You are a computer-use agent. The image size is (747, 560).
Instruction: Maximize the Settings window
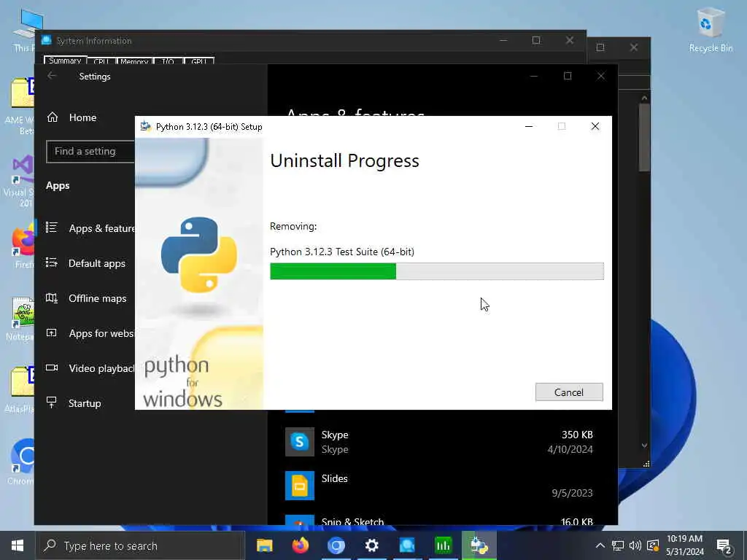pos(568,76)
